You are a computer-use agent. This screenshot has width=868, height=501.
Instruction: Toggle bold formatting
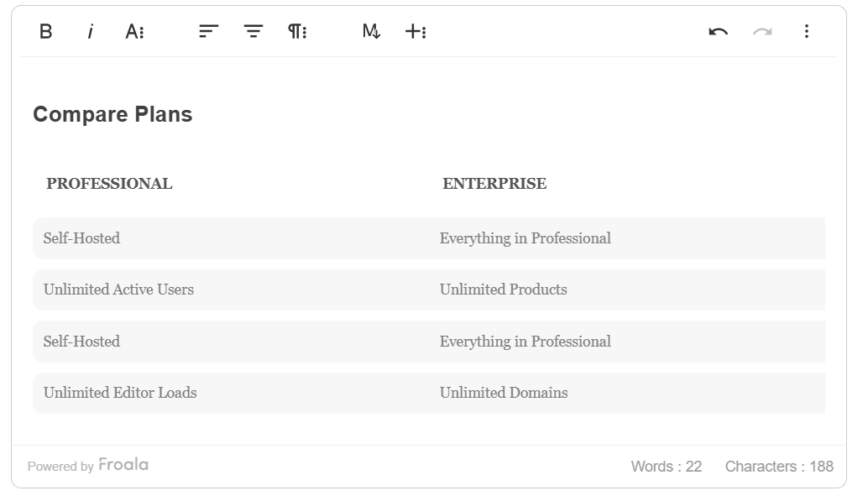(46, 32)
